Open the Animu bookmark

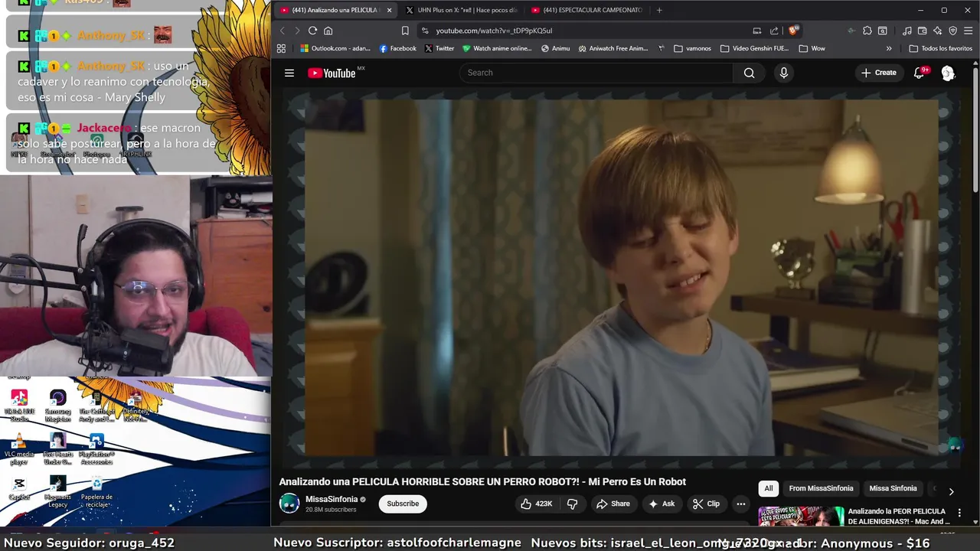tap(555, 48)
